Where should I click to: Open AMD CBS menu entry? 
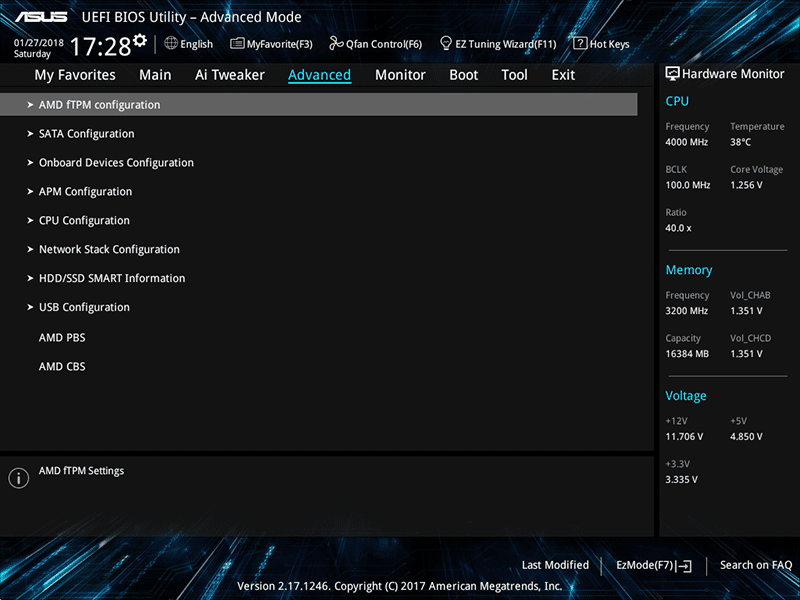point(62,367)
